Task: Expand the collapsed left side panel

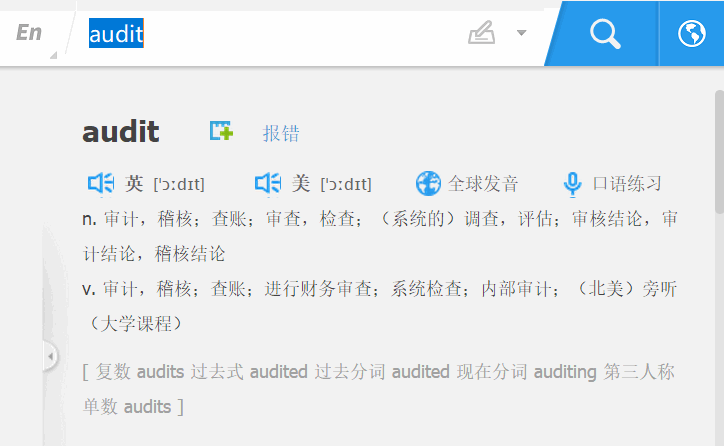Action: point(49,356)
